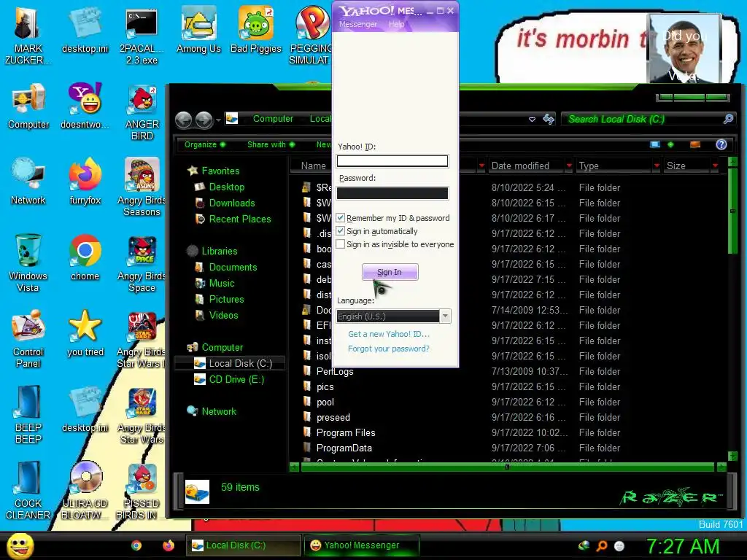
Task: Click the Sign In button
Action: pos(390,272)
